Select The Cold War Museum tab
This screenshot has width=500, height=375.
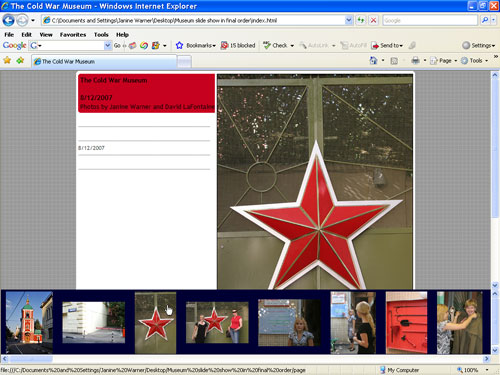pos(104,61)
